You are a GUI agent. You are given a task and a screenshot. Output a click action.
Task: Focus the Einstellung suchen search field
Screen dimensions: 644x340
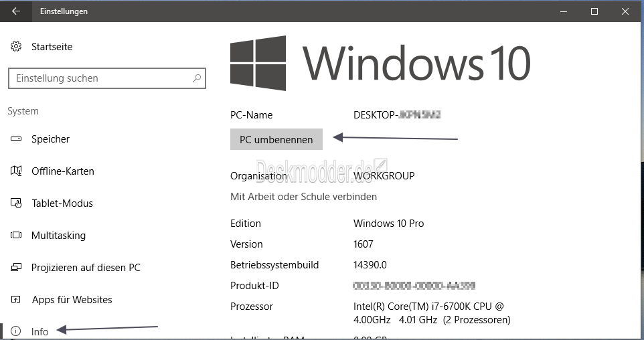pyautogui.click(x=107, y=78)
